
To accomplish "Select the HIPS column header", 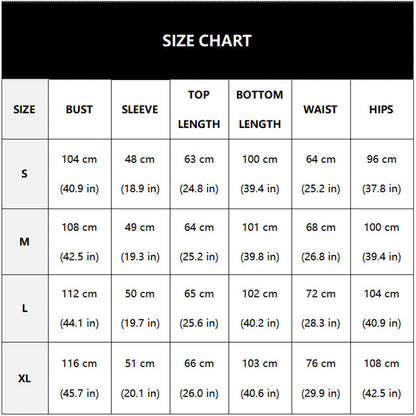I will [x=382, y=109].
